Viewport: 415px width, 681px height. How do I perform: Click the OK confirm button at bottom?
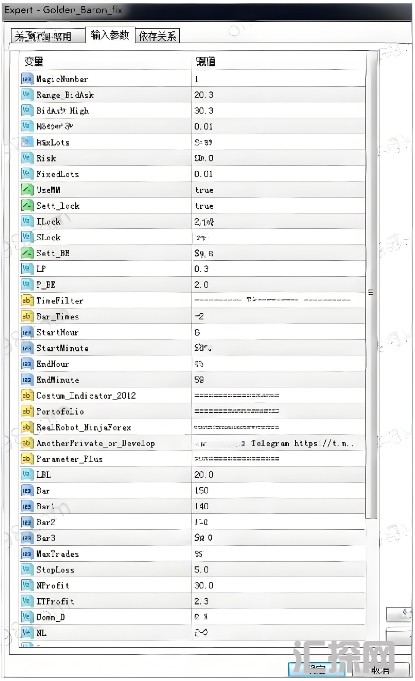(x=316, y=670)
